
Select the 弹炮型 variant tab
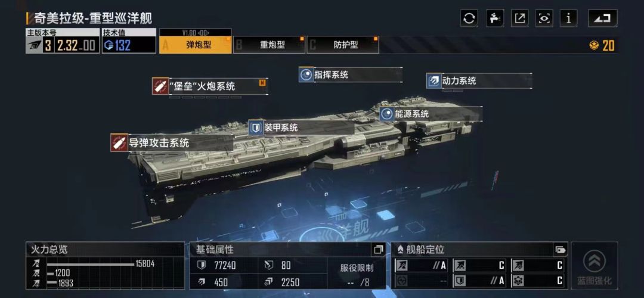(196, 45)
